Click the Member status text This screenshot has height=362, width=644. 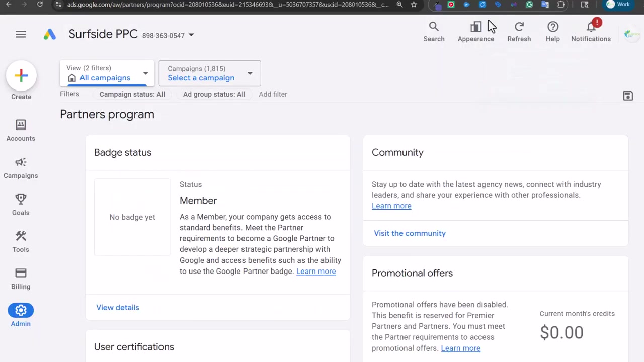tap(198, 200)
